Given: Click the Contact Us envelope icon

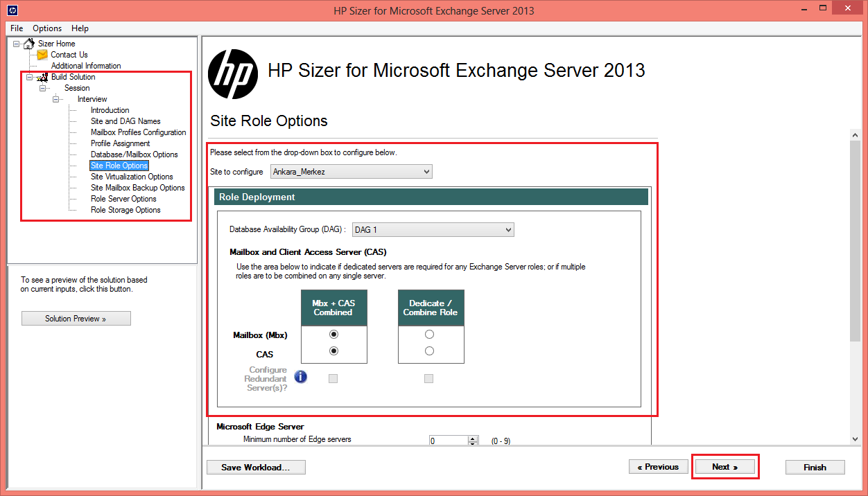Looking at the screenshot, I should [42, 55].
